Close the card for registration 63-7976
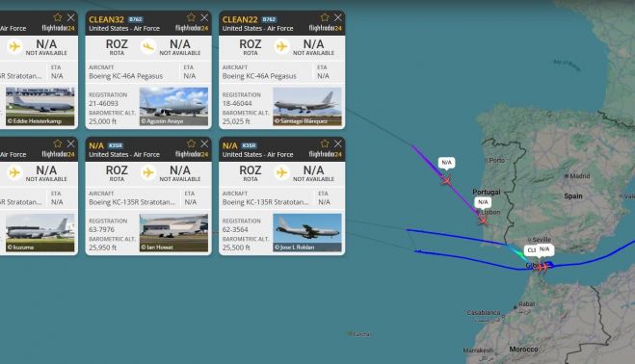This screenshot has height=364, width=635. coord(204,143)
